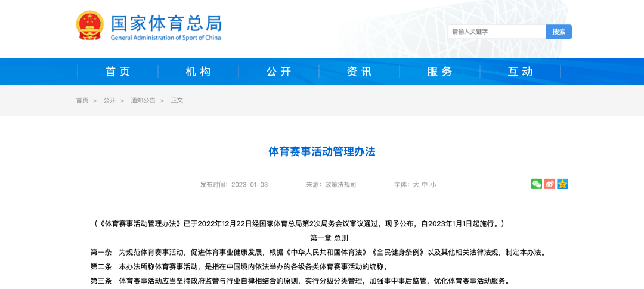Click the 来源：政策法规司 text

pyautogui.click(x=331, y=185)
